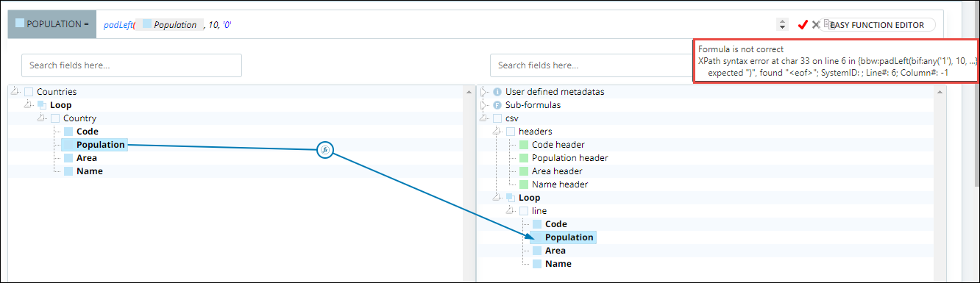
Task: Expand the User defined metadatas node
Action: 483,92
